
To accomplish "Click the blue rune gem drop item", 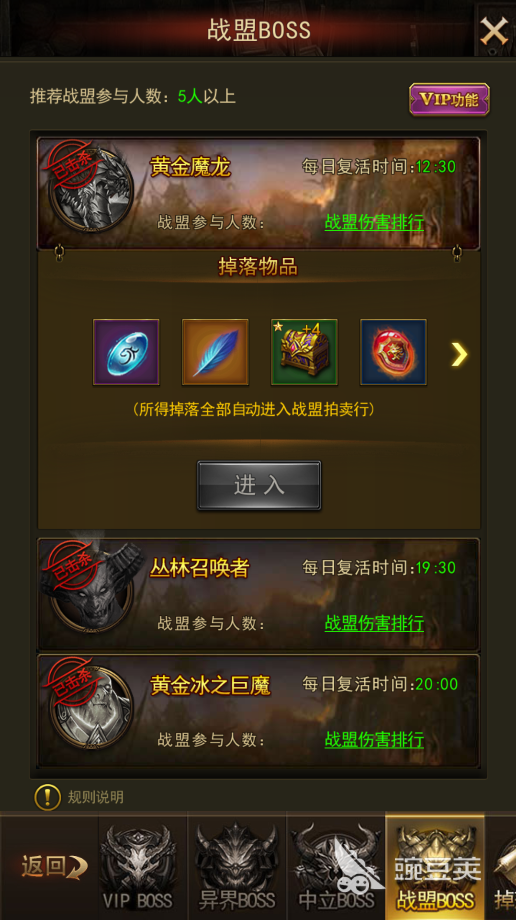I will point(126,352).
